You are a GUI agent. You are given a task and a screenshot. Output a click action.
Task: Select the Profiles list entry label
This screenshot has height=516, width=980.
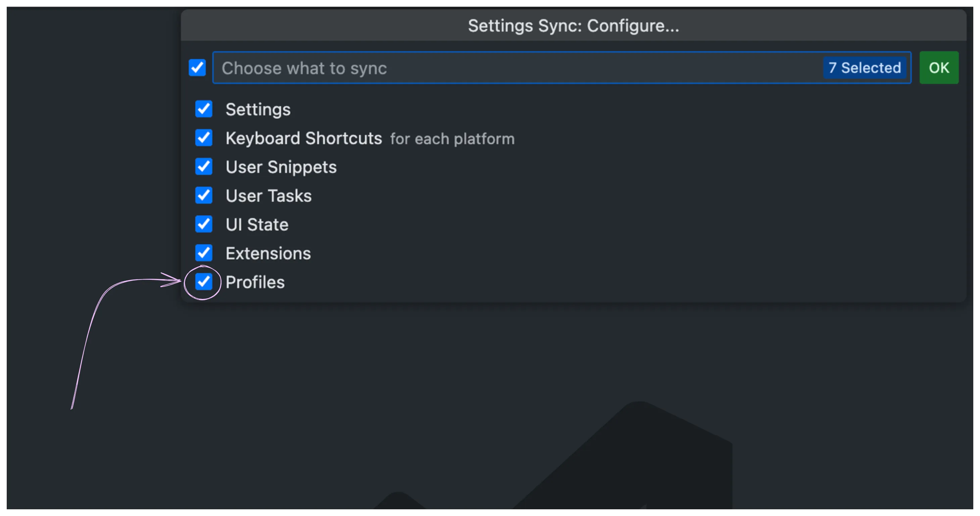point(255,282)
